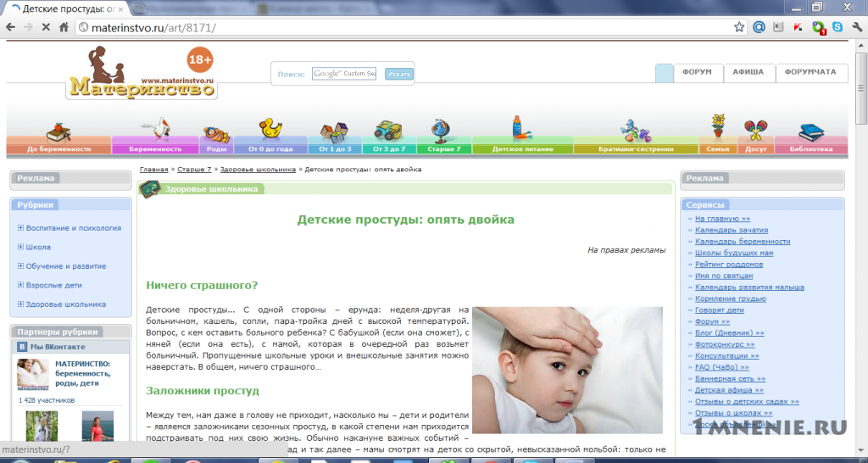
Task: Click the toy truck icon
Action: tap(388, 131)
